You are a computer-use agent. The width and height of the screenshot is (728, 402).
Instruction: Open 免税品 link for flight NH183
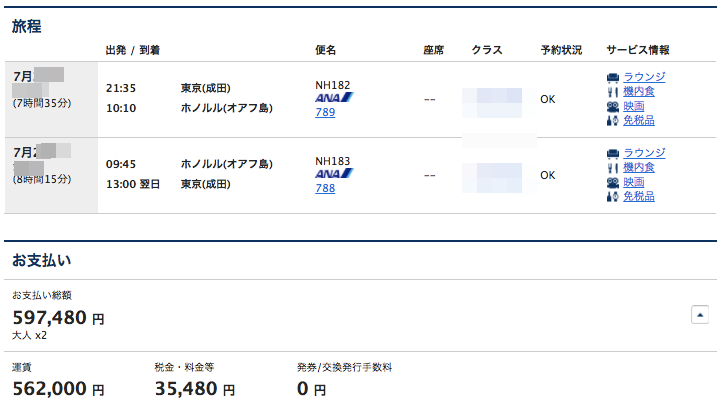point(639,197)
